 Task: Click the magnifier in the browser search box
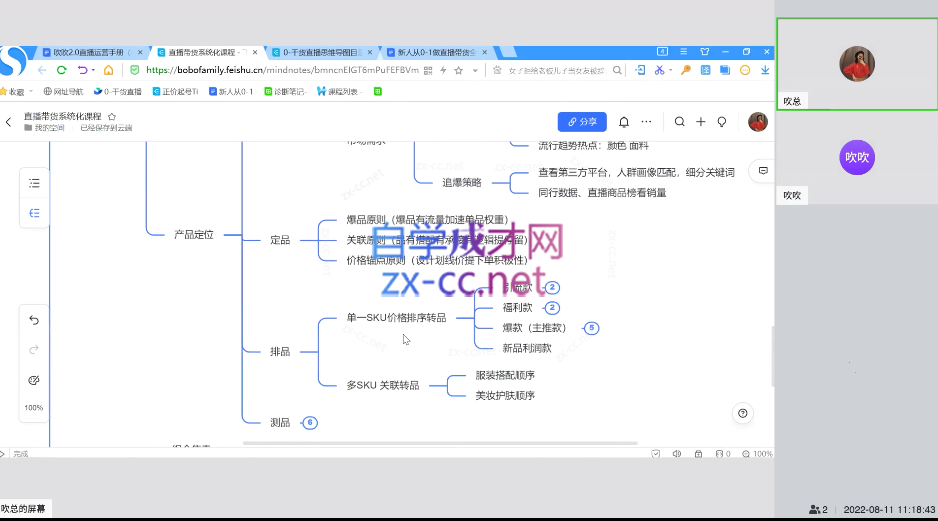click(617, 71)
